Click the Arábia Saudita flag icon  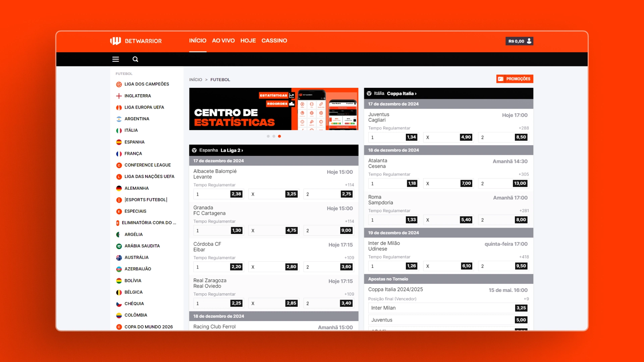click(119, 246)
